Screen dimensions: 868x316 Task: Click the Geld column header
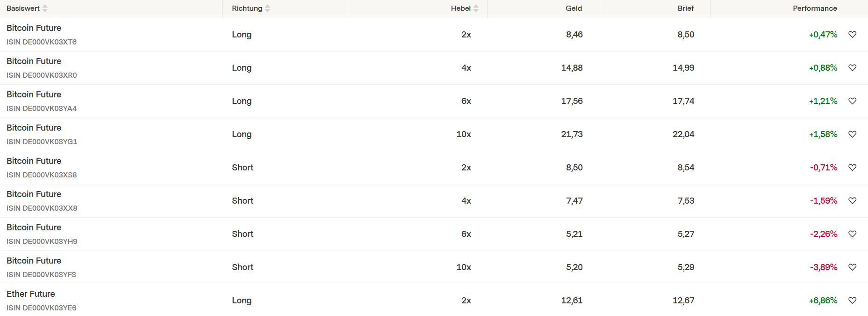click(x=574, y=8)
